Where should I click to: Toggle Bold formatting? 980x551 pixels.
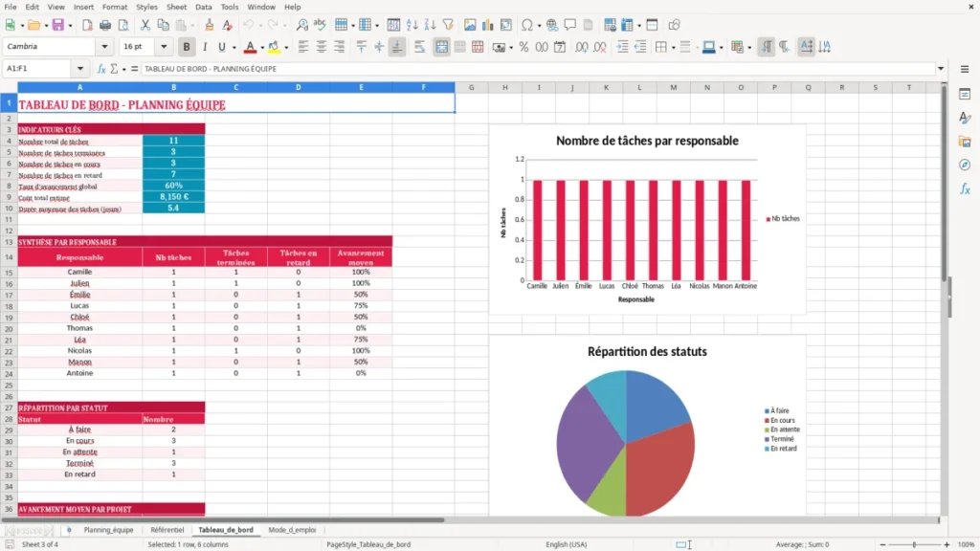(x=187, y=47)
